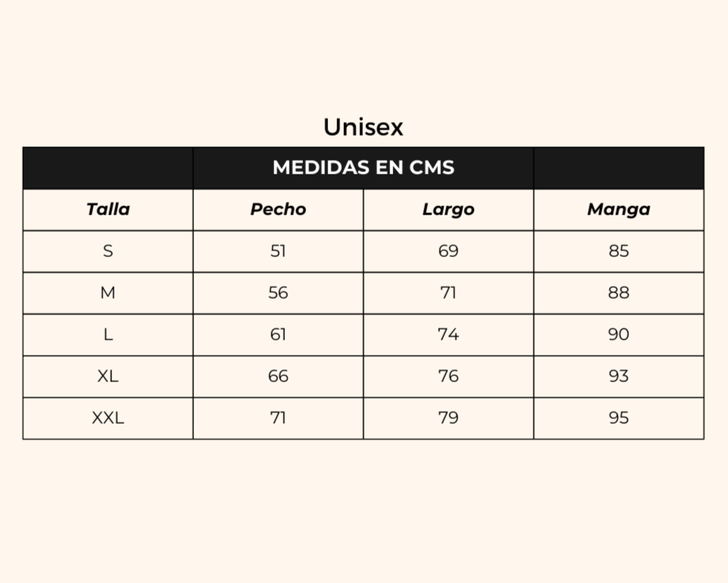Screen dimensions: 728x583
Task: Click the size S cell
Action: click(x=108, y=251)
